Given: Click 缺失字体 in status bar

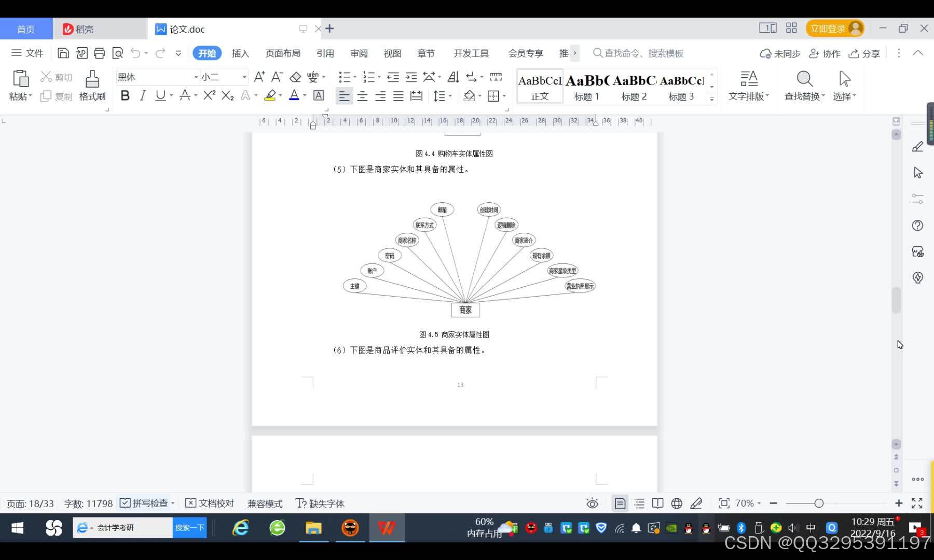Looking at the screenshot, I should pyautogui.click(x=320, y=503).
